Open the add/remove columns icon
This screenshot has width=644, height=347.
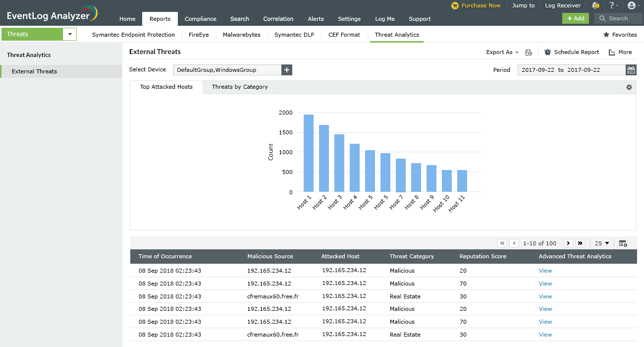pos(623,243)
